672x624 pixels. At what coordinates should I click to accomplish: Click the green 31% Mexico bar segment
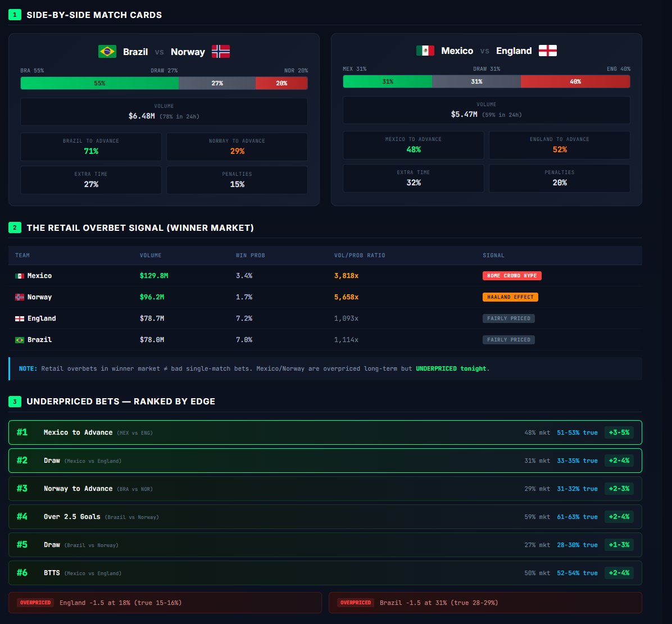388,81
